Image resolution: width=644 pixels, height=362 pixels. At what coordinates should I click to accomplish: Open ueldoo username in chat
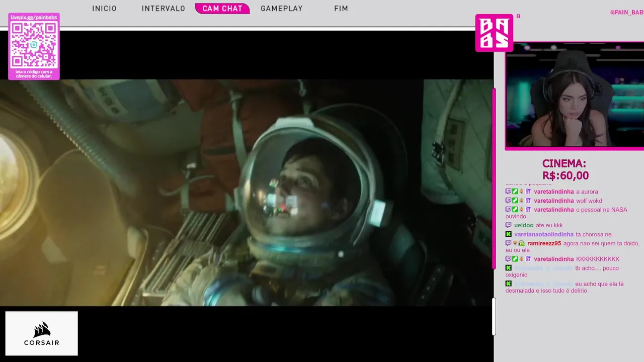coord(524,225)
